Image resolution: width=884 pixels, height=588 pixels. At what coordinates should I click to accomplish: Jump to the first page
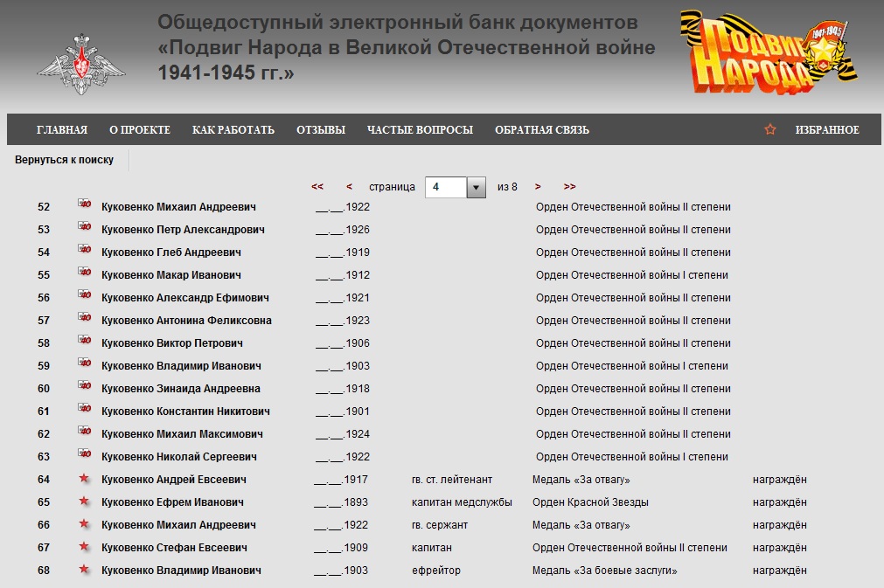[317, 187]
